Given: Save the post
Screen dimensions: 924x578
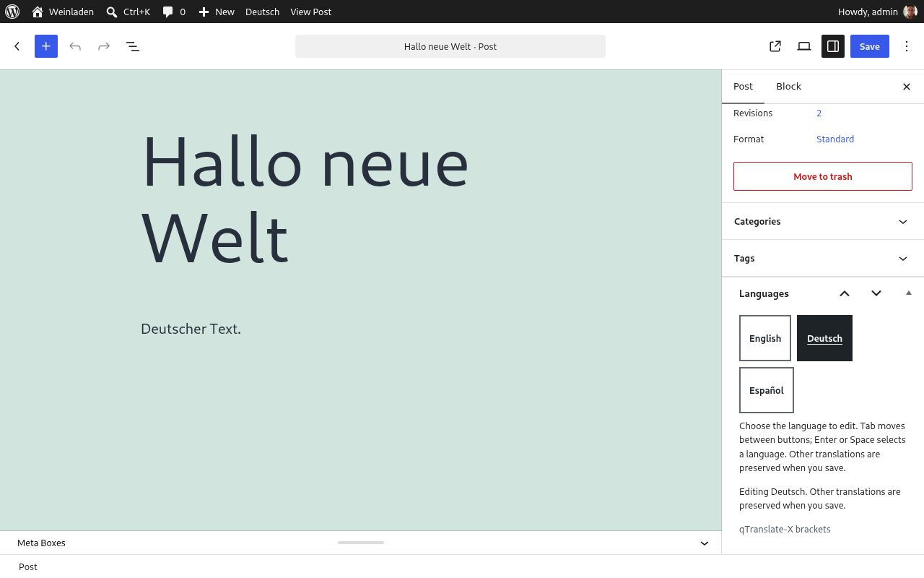Looking at the screenshot, I should point(870,46).
